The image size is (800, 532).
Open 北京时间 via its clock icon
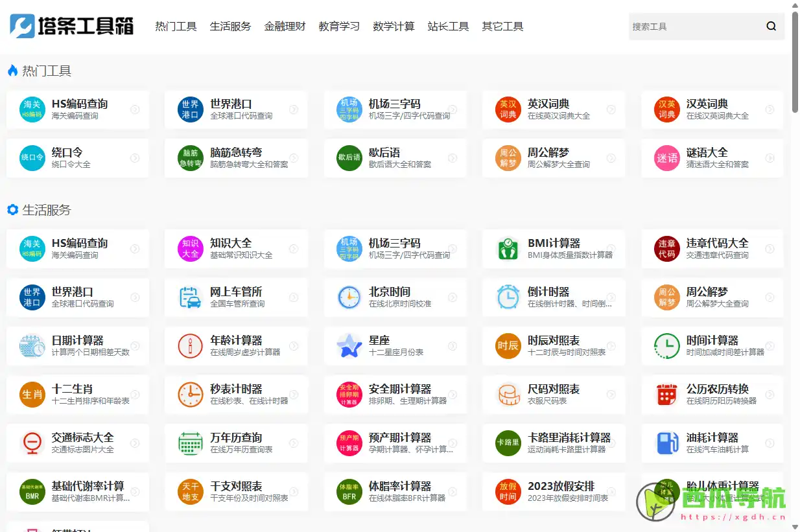point(348,297)
